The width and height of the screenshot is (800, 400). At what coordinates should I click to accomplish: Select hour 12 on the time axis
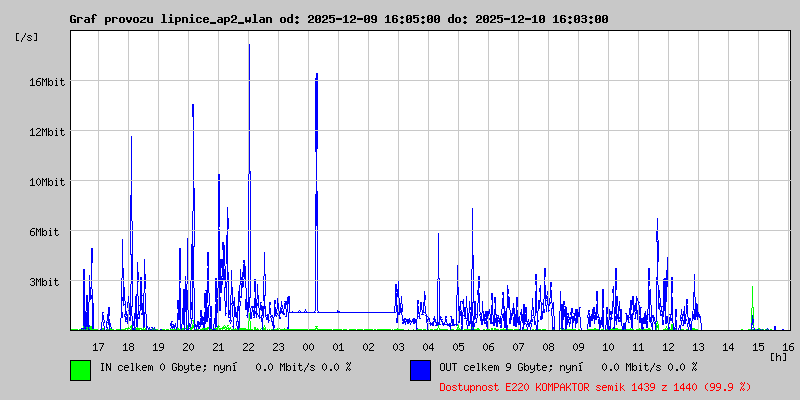pos(668,347)
